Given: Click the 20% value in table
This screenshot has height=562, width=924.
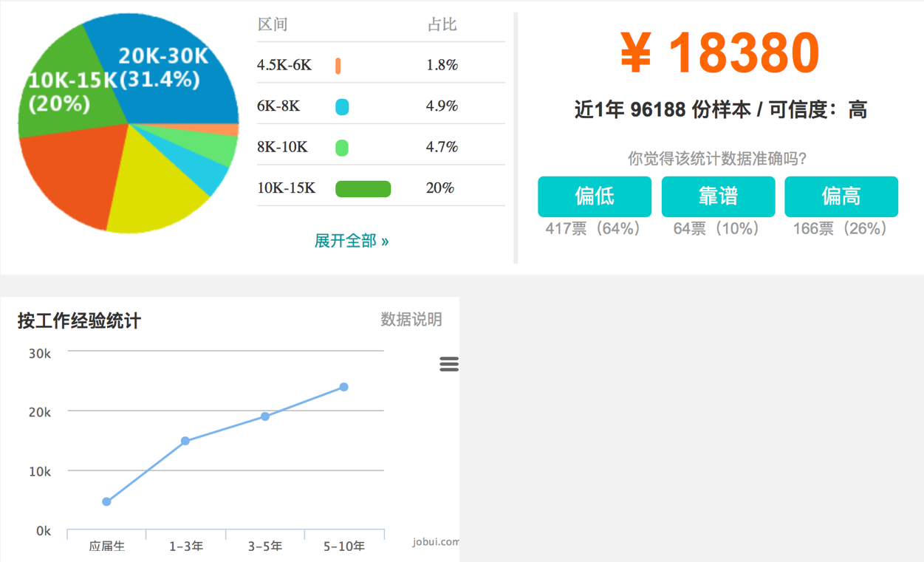Looking at the screenshot, I should pos(439,188).
